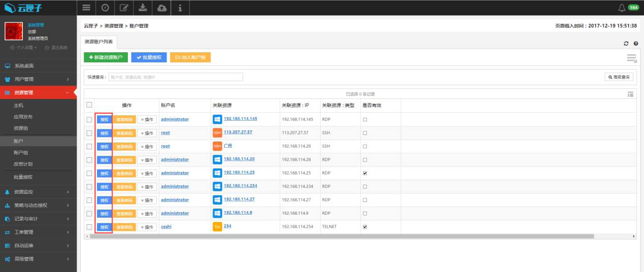Open notifications bell icon
This screenshot has height=272, width=644.
click(622, 8)
